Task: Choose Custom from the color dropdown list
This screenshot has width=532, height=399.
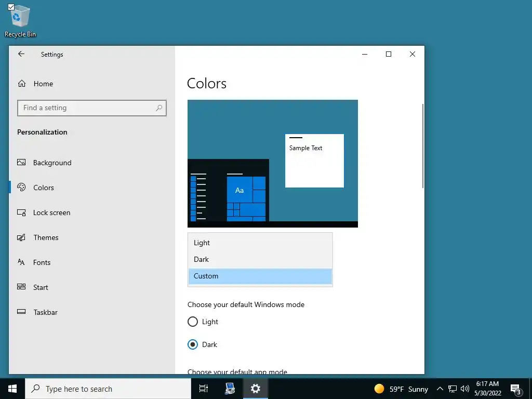Action: (260, 276)
